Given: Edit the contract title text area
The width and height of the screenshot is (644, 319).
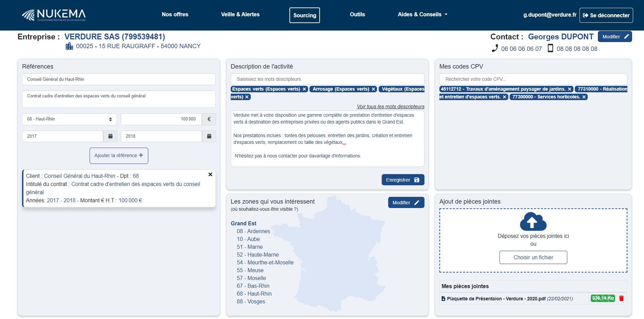Looking at the screenshot, I should [119, 99].
